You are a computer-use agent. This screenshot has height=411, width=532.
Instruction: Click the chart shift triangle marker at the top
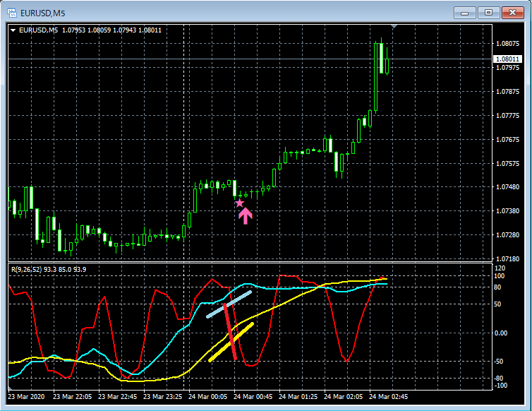pos(394,27)
